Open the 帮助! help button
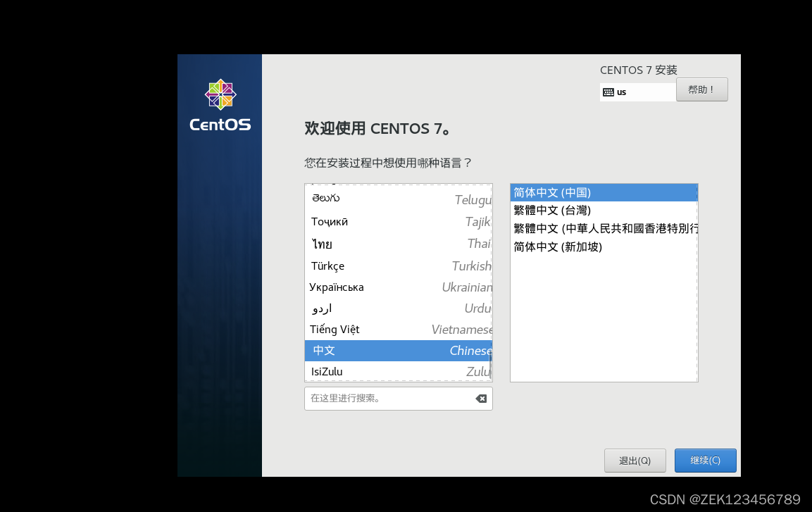The image size is (812, 512). [x=701, y=89]
